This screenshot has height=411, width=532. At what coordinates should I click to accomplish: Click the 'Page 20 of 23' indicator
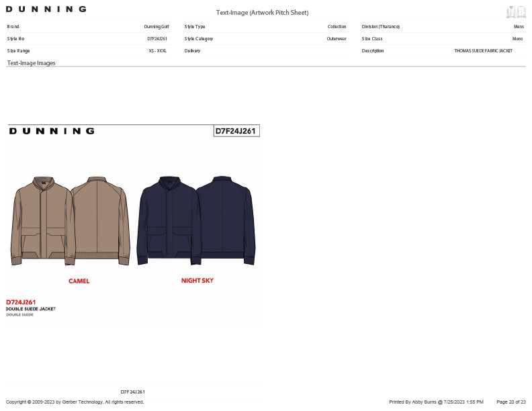click(511, 402)
